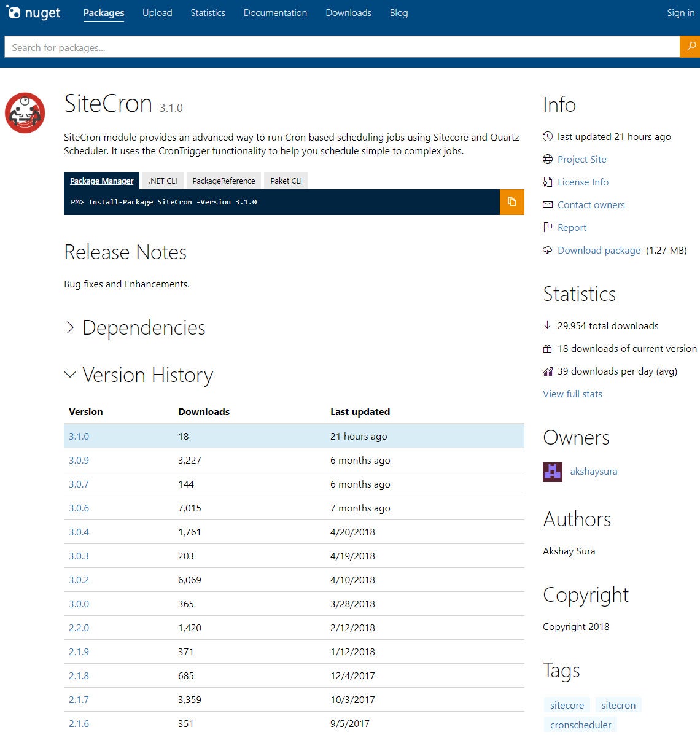This screenshot has width=700, height=735.
Task: Open akshaysura owner avatar
Action: click(x=553, y=472)
